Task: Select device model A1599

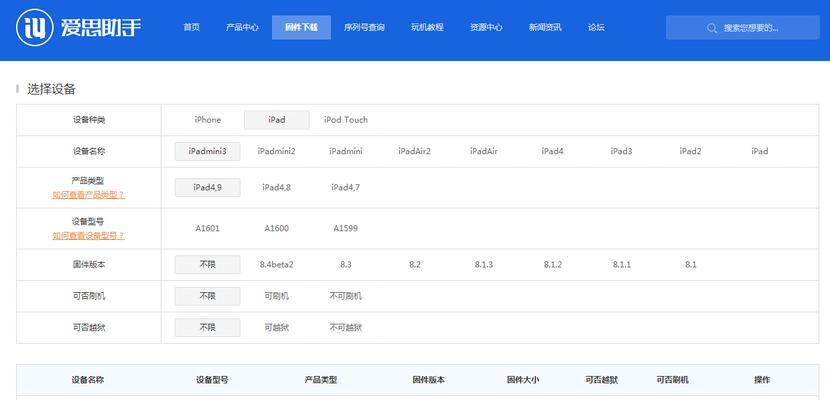Action: pos(346,229)
